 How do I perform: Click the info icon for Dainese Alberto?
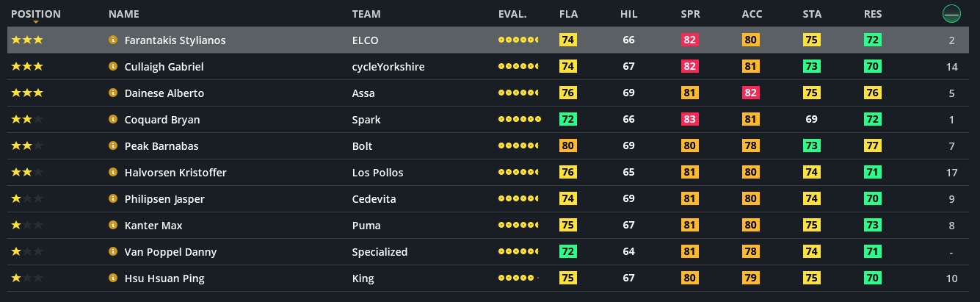click(113, 93)
